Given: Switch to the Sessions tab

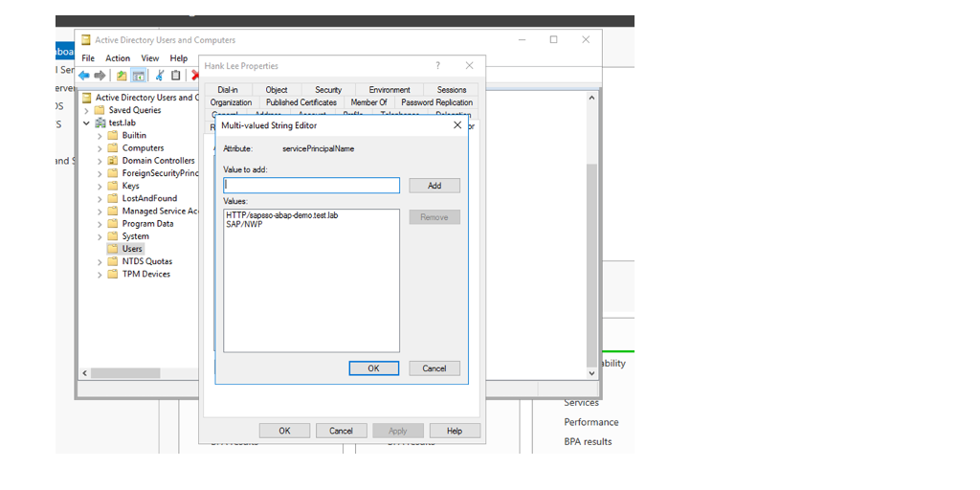Looking at the screenshot, I should click(452, 90).
